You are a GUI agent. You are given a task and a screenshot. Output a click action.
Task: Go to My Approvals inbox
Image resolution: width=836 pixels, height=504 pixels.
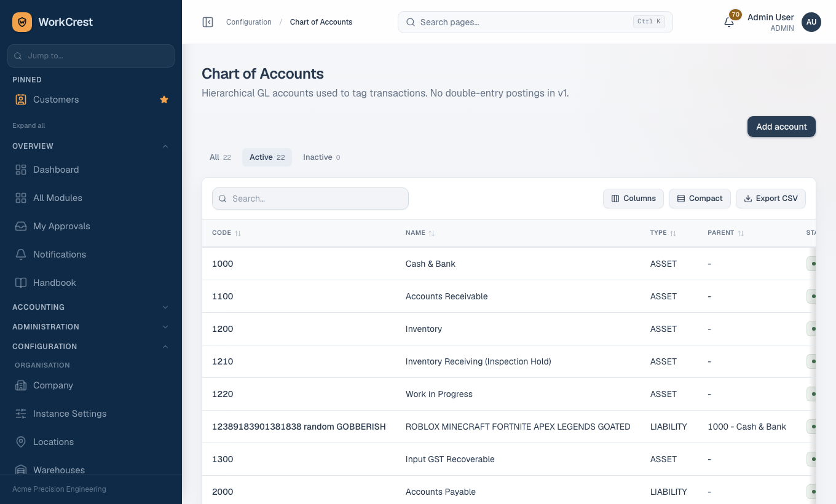(91, 226)
